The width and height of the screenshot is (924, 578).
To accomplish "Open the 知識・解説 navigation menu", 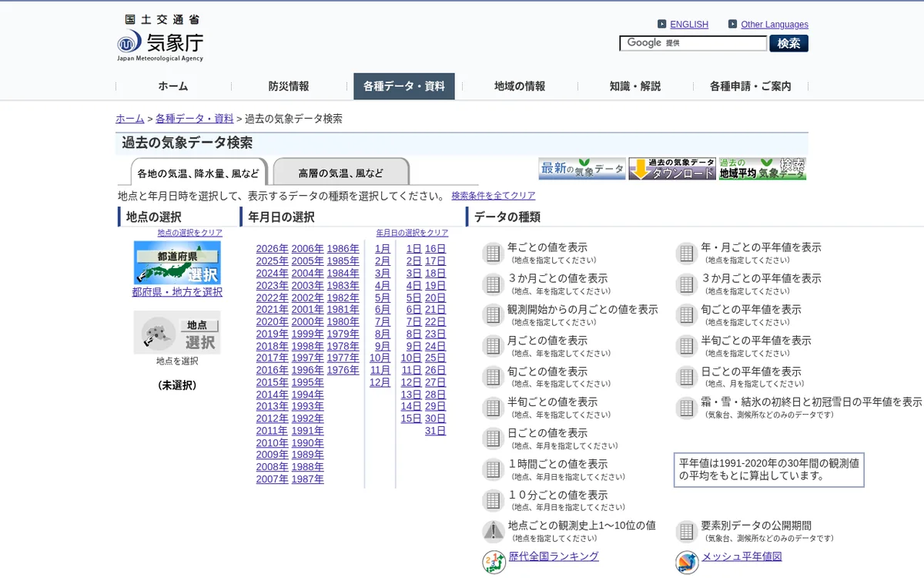I will point(635,86).
